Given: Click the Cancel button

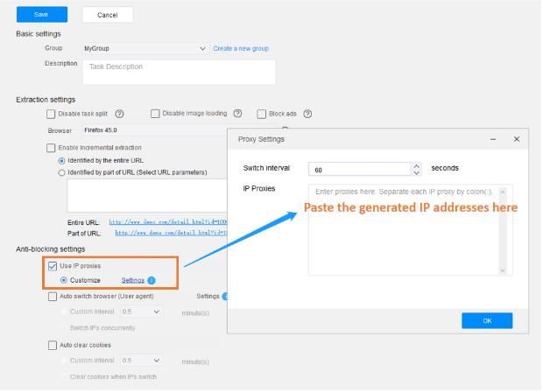Looking at the screenshot, I should point(108,15).
